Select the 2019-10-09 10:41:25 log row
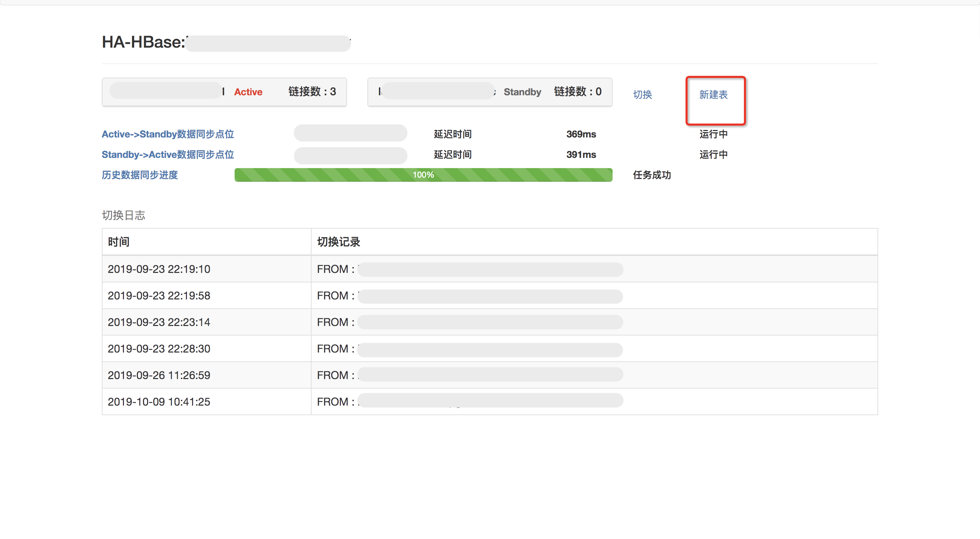980x539 pixels. coord(490,402)
